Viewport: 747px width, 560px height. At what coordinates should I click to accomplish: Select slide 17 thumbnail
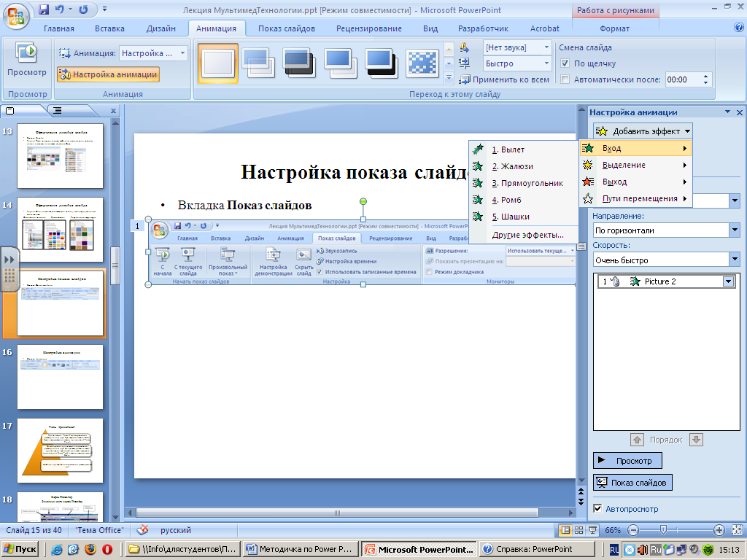click(x=60, y=451)
